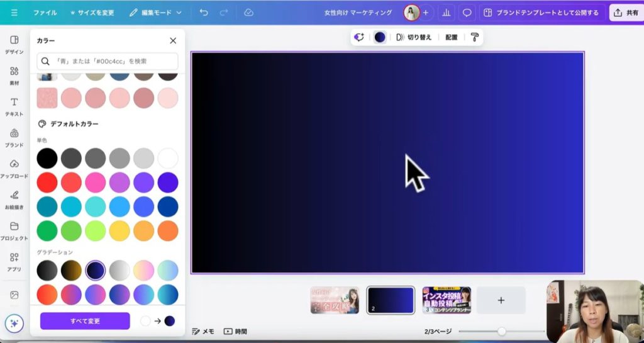
Task: Select the solid red color swatch
Action: click(47, 183)
